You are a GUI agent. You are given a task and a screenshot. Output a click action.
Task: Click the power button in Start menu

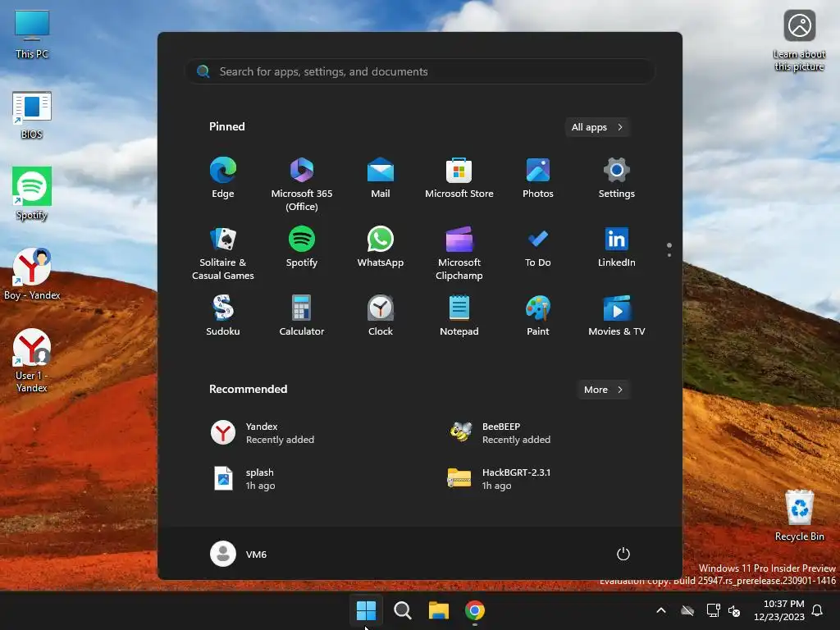(623, 554)
